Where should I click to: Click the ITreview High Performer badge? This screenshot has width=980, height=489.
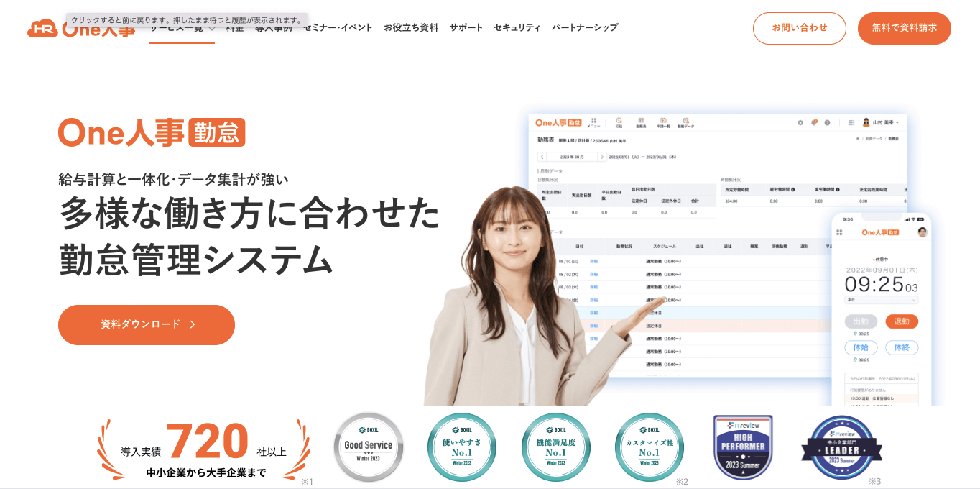tap(743, 447)
